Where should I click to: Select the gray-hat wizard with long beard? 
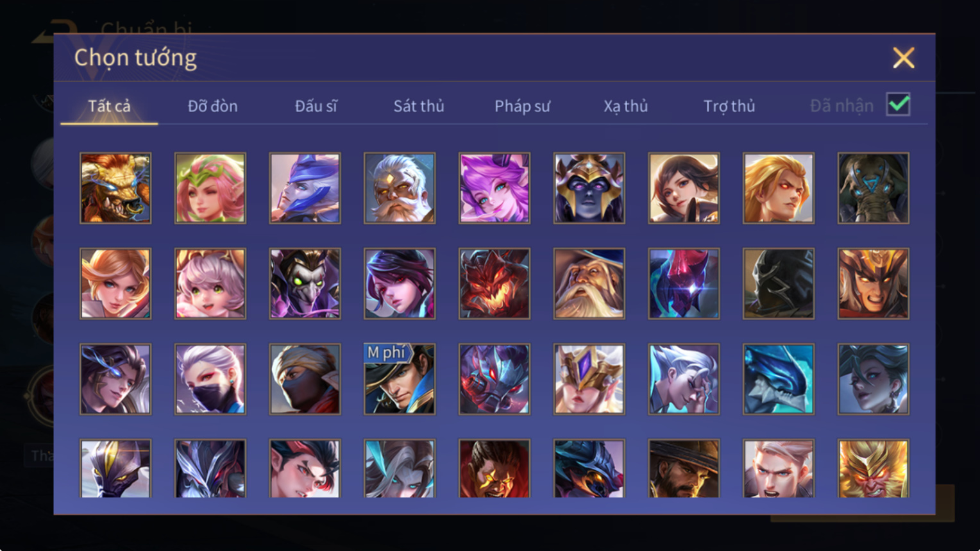589,284
